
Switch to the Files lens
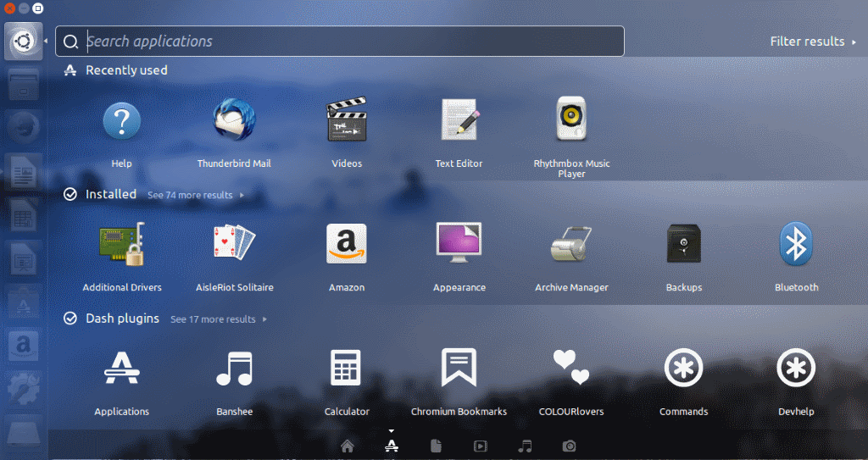[436, 446]
